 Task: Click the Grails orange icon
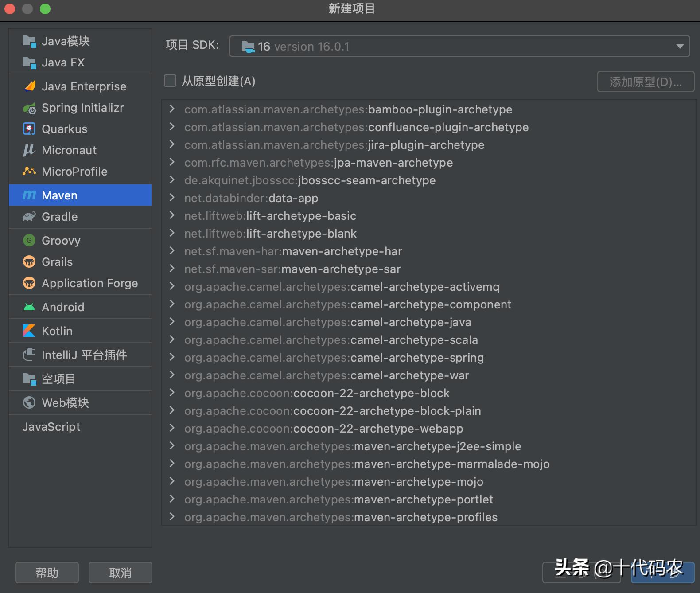pyautogui.click(x=29, y=261)
